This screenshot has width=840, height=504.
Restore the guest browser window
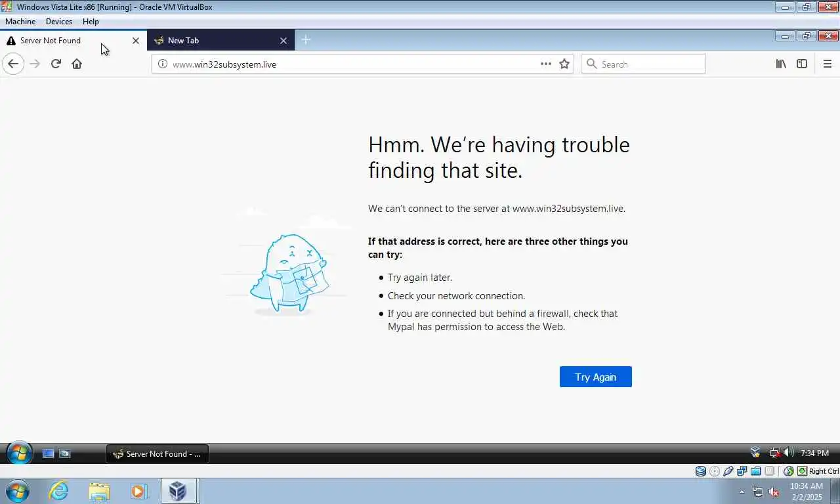[807, 36]
